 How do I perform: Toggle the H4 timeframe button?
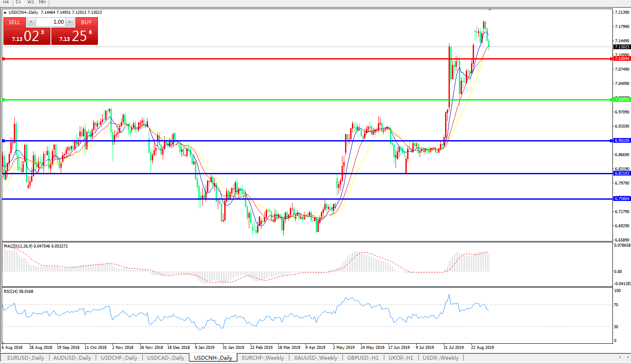[6, 2]
